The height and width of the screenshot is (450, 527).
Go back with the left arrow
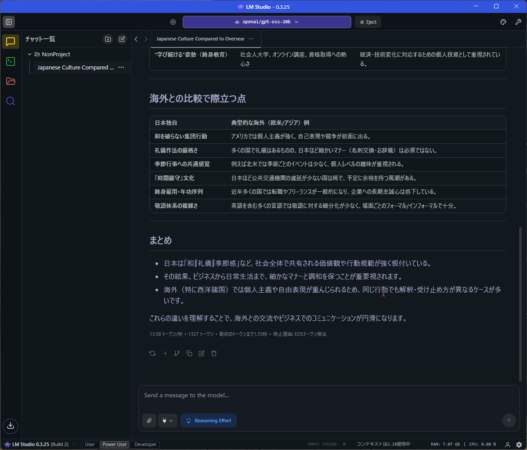[x=136, y=39]
